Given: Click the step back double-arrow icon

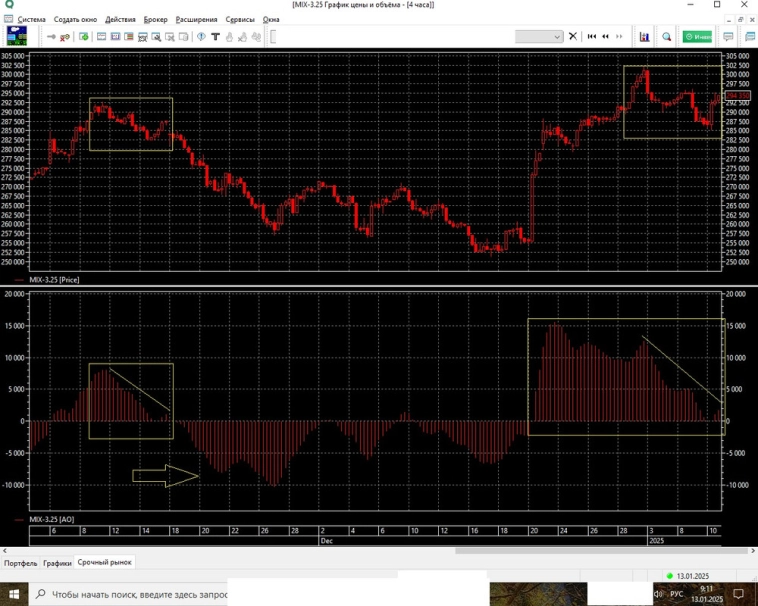Looking at the screenshot, I should tap(605, 37).
